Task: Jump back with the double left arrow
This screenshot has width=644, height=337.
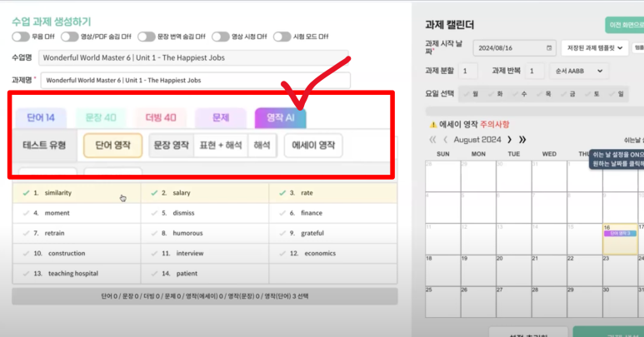Action: click(x=432, y=140)
